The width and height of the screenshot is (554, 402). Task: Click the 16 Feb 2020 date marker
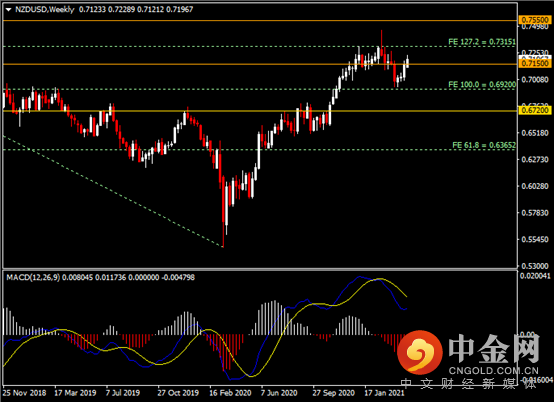pyautogui.click(x=230, y=393)
